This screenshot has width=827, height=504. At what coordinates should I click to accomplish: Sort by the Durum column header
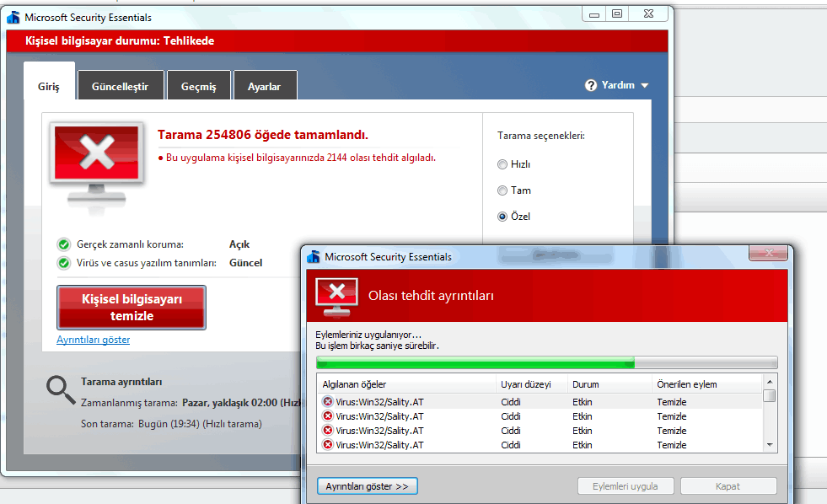610,384
